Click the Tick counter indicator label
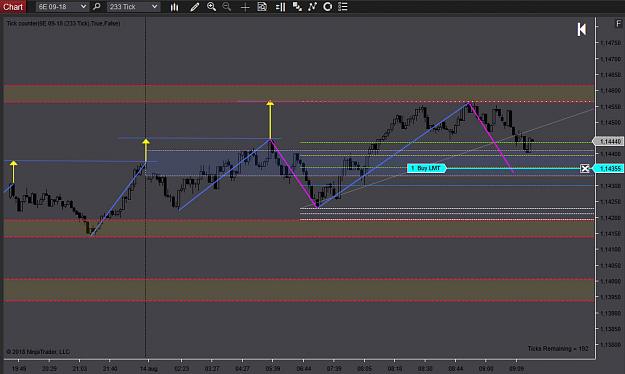This screenshot has height=374, width=625. pyautogui.click(x=63, y=24)
